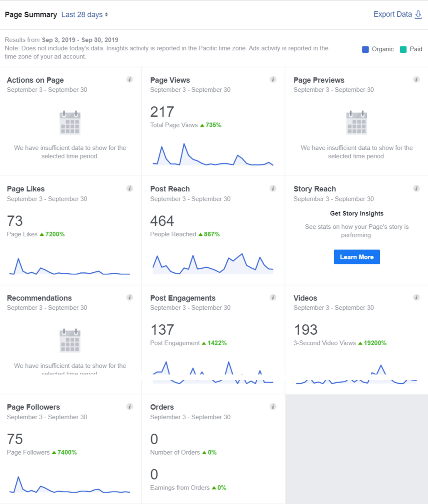The image size is (428, 504).
Task: Click the info icon on Actions on Page
Action: tap(130, 79)
